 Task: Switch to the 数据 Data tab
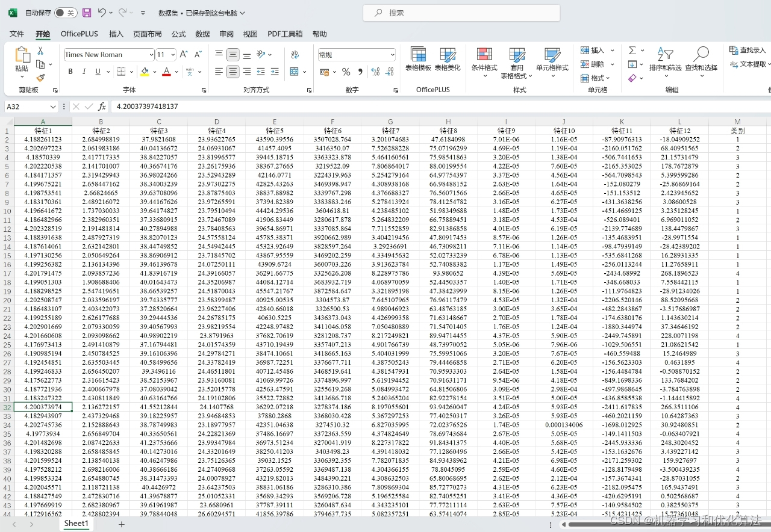point(202,34)
